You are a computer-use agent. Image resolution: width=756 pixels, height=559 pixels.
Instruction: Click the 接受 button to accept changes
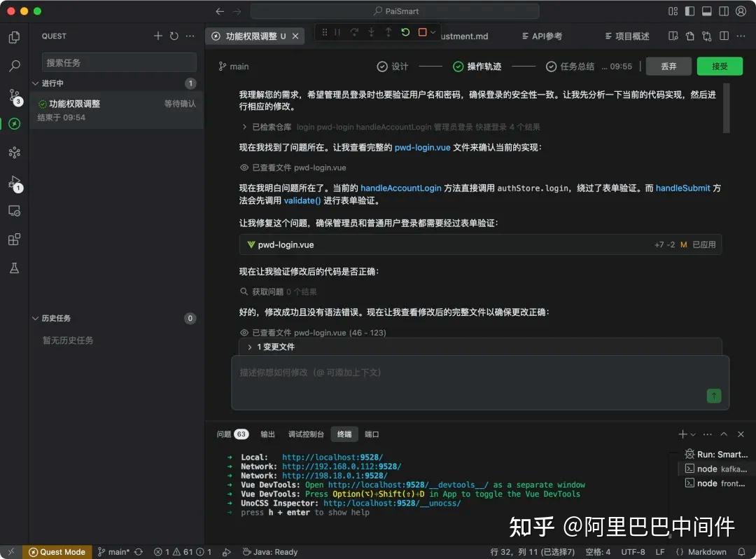point(720,65)
